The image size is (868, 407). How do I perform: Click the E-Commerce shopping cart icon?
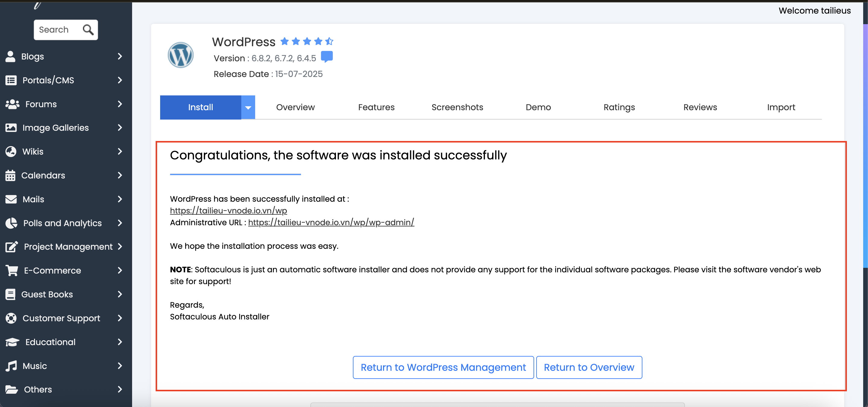(x=12, y=271)
